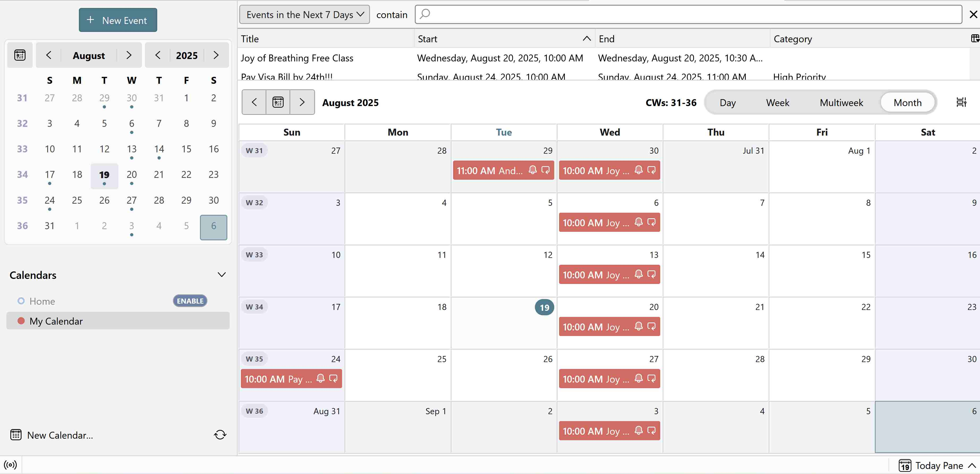The image size is (980, 474).
Task: Click the synchronize calendars refresh icon
Action: [220, 435]
